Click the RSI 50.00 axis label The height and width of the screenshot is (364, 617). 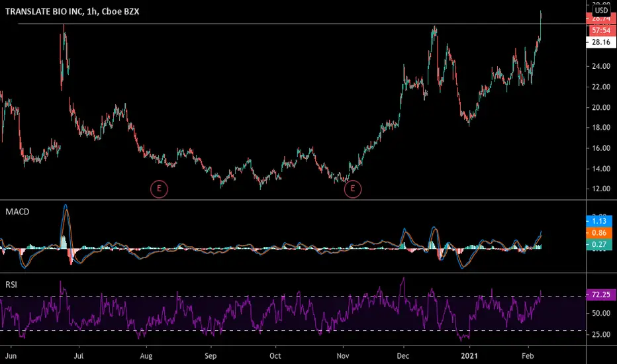click(x=601, y=314)
